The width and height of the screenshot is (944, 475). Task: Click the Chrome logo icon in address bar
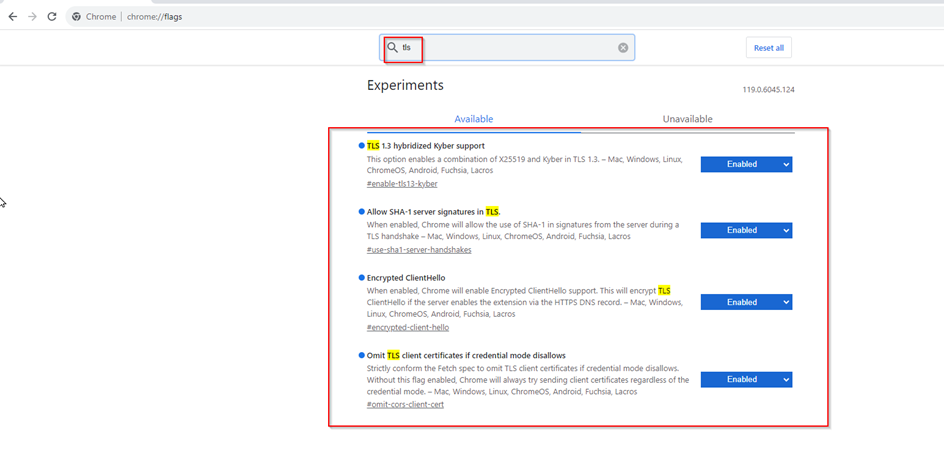point(76,17)
